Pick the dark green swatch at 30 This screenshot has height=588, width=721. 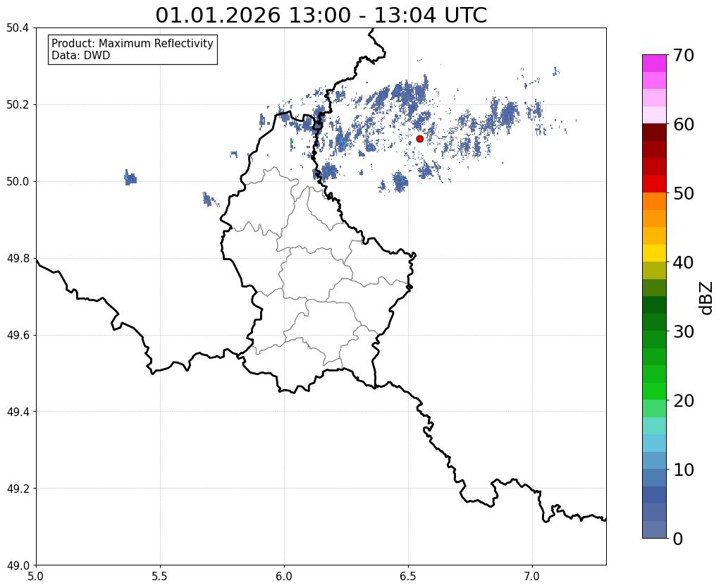654,322
